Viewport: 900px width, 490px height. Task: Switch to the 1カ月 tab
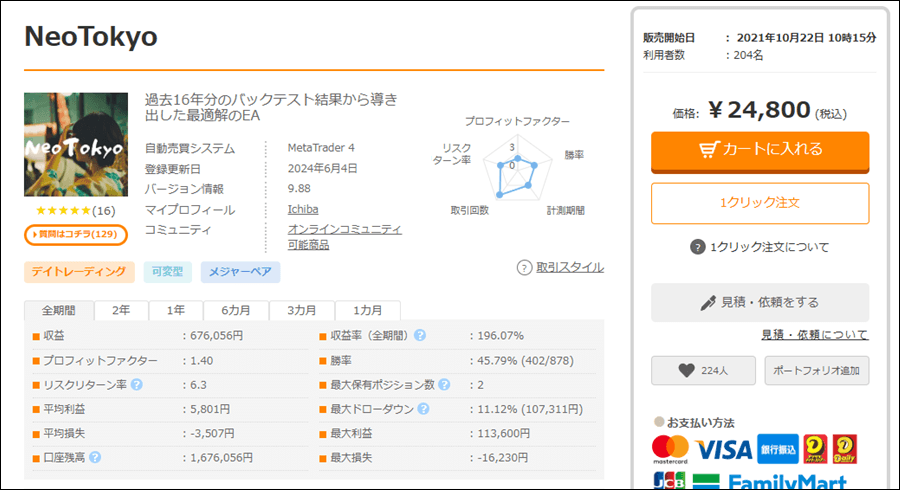(x=368, y=310)
